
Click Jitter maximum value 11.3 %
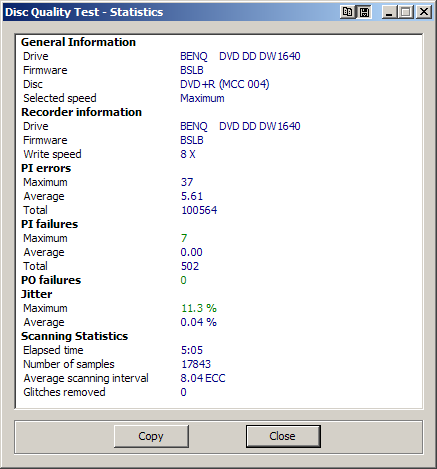tap(199, 308)
